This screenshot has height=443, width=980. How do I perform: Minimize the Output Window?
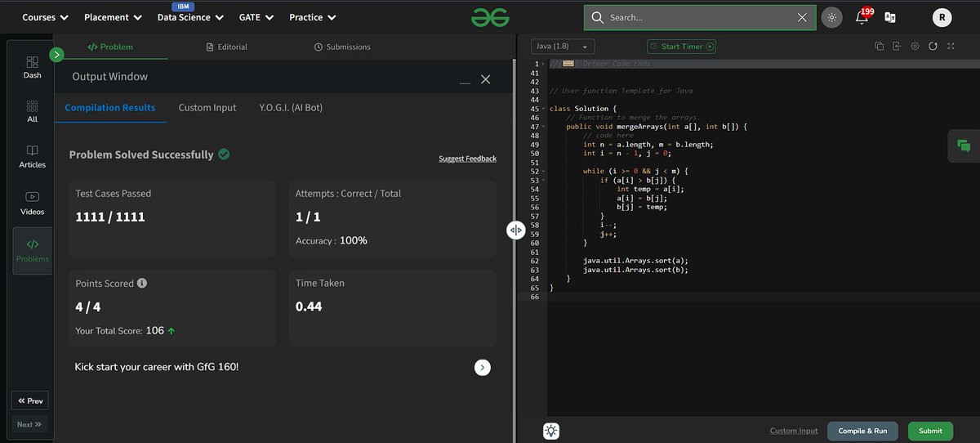click(x=465, y=82)
